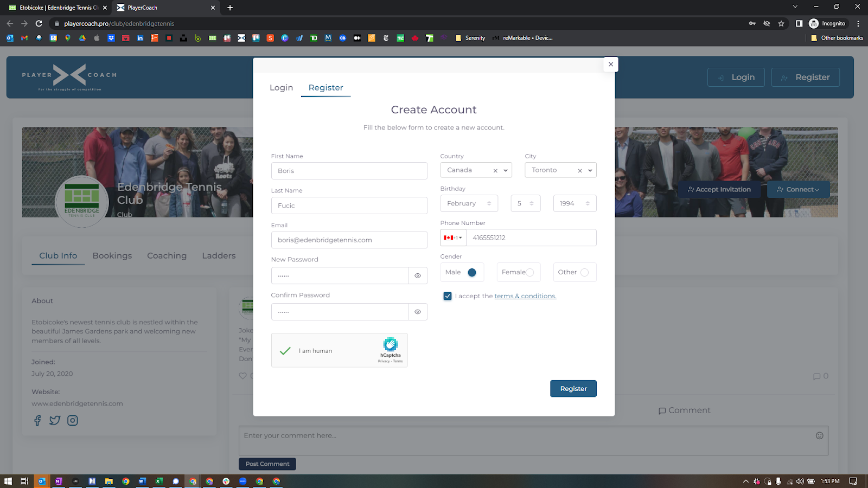868x488 pixels.
Task: Open the Bookings tab
Action: tap(112, 256)
